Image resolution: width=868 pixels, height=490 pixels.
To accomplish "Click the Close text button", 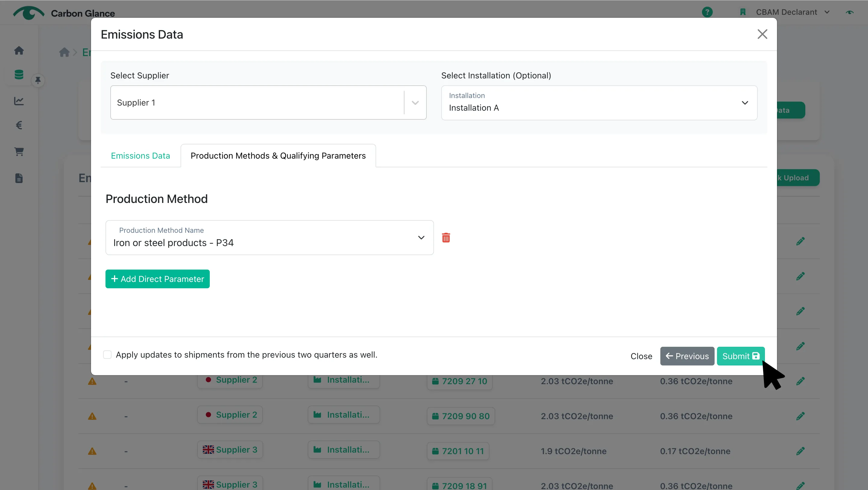I will coord(641,356).
